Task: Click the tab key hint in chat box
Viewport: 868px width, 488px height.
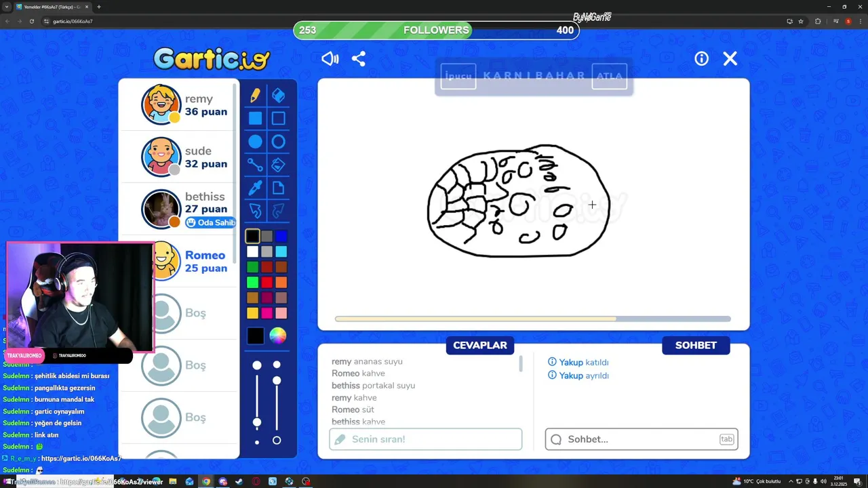Action: click(726, 439)
